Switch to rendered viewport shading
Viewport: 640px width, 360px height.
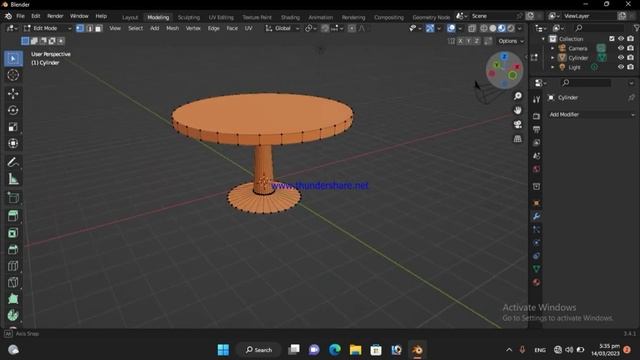click(511, 29)
